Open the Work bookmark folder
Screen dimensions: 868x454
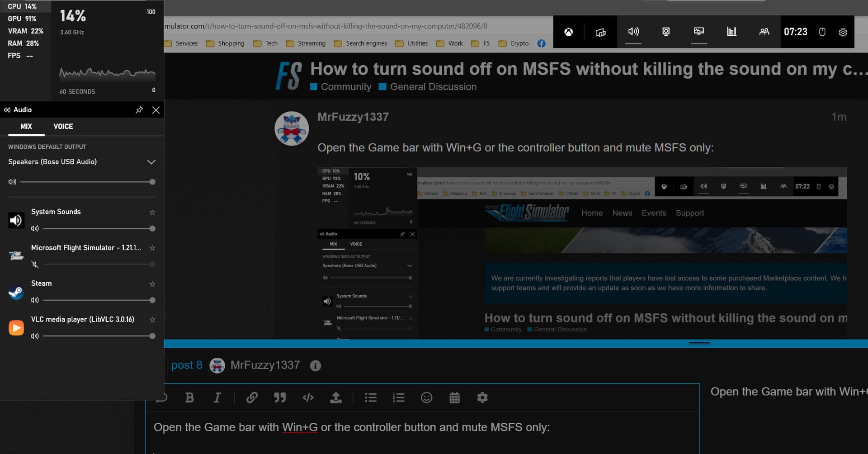(449, 43)
